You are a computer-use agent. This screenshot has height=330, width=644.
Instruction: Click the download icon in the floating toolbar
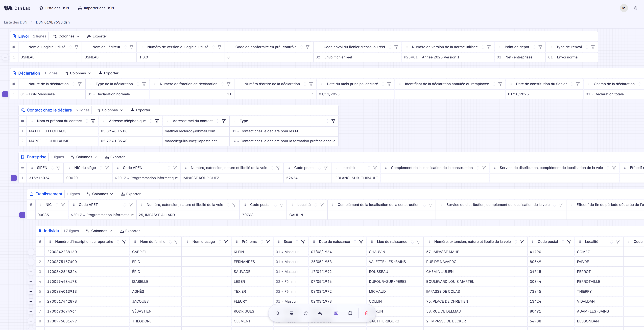[x=320, y=313]
